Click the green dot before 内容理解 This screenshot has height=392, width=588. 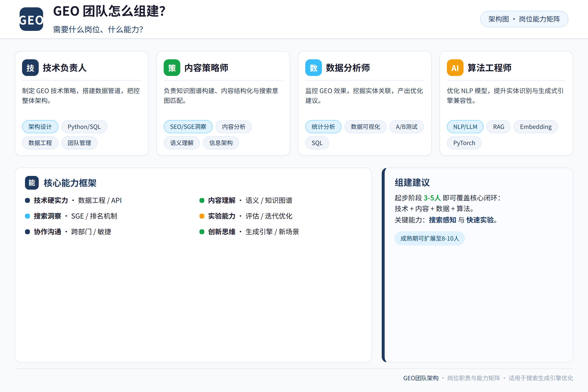pos(202,200)
